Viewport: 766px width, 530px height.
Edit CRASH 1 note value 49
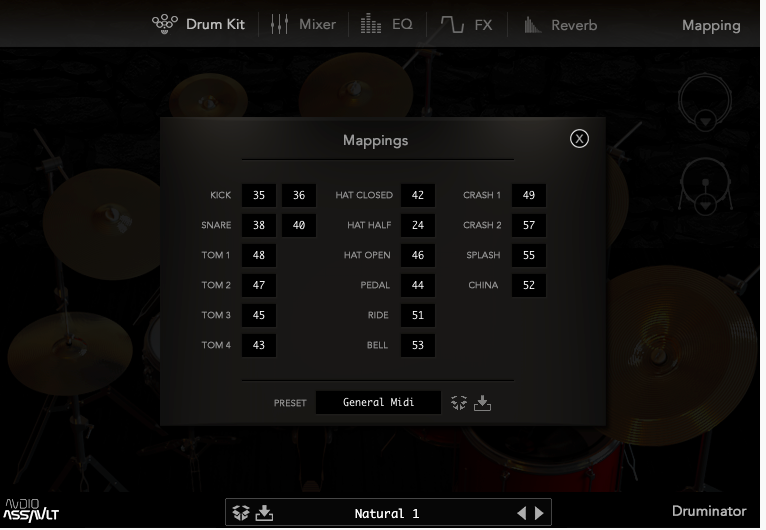(x=529, y=195)
